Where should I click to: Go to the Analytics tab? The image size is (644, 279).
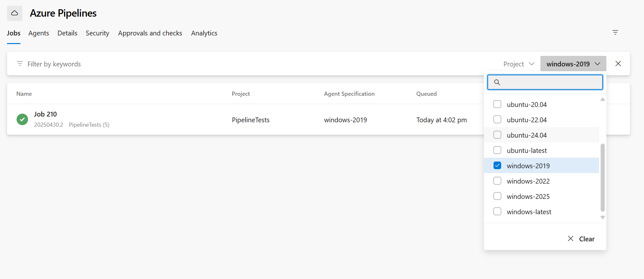point(204,33)
